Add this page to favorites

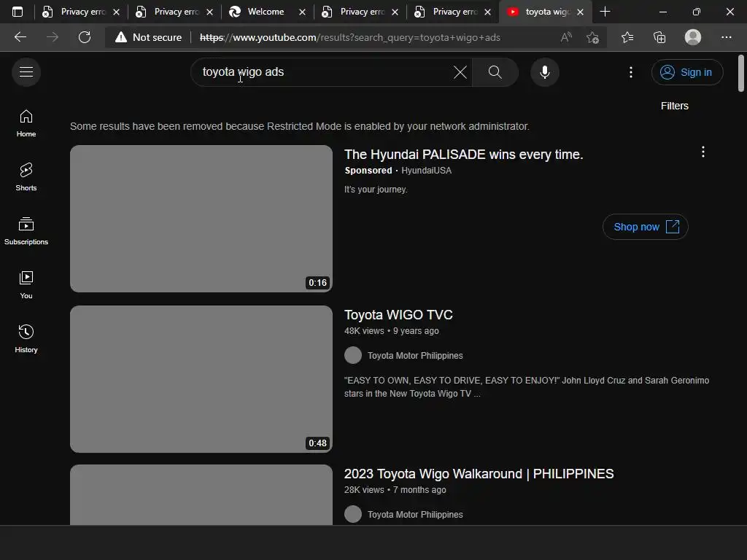click(x=592, y=37)
